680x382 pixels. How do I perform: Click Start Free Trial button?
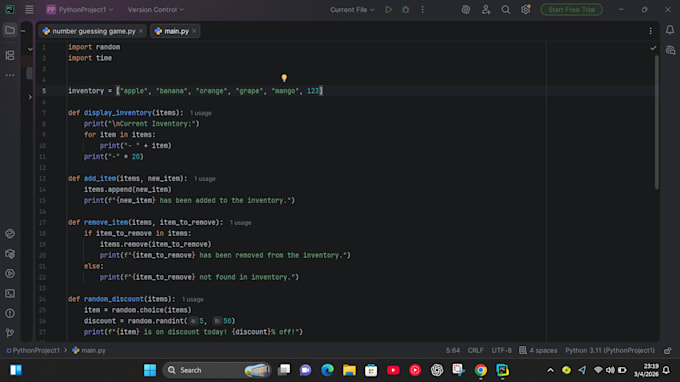572,10
